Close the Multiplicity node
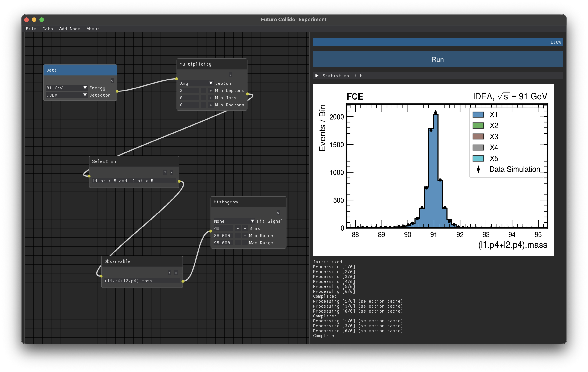The width and height of the screenshot is (588, 372). 231,75
